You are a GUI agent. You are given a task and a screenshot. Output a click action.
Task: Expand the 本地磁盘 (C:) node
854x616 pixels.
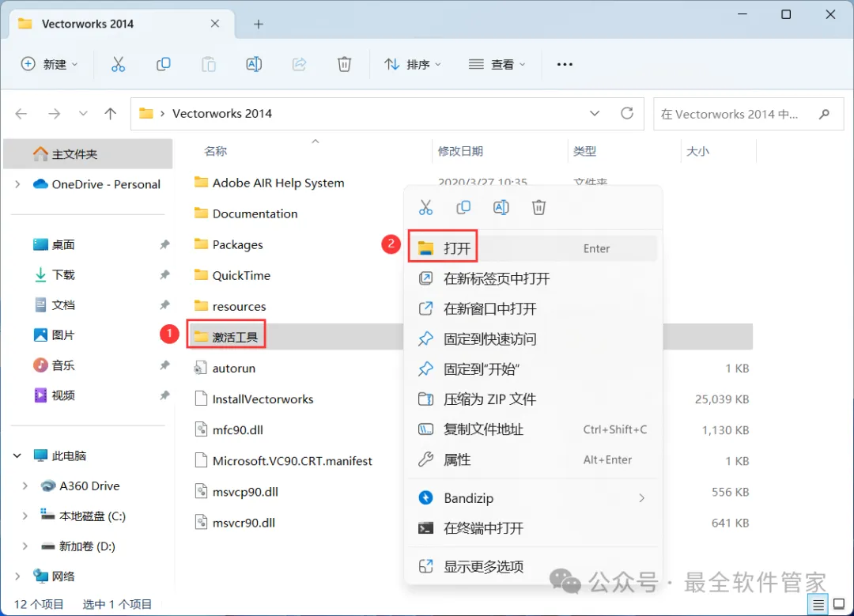(x=25, y=516)
